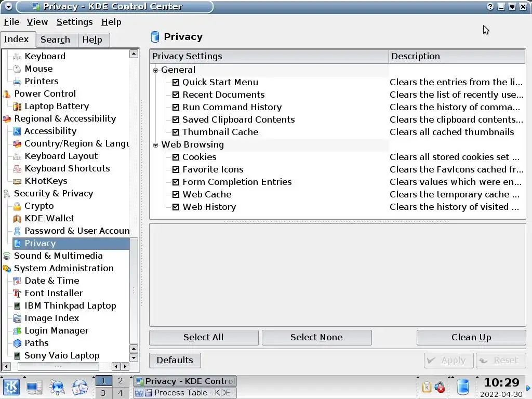Open the KDE K menu launcher

coord(11,387)
